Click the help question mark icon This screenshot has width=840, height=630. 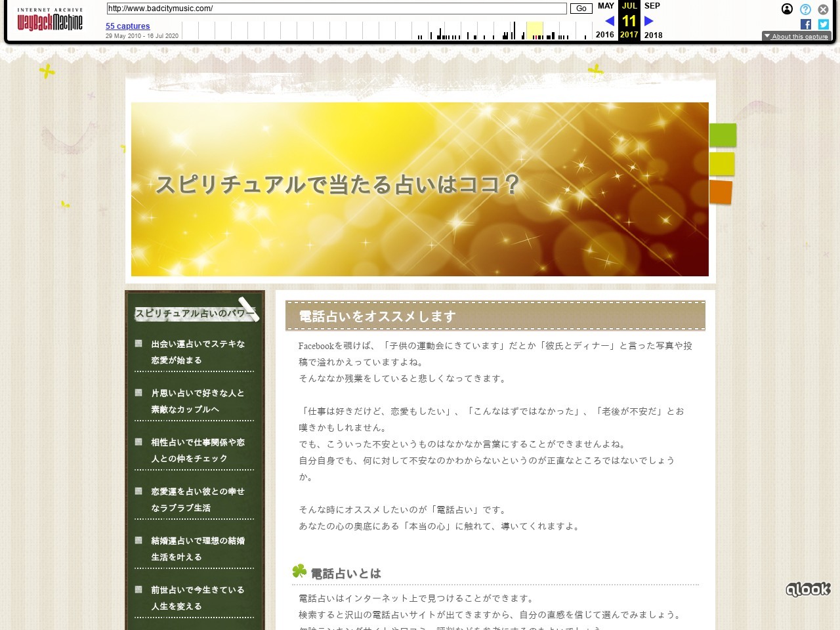click(805, 9)
